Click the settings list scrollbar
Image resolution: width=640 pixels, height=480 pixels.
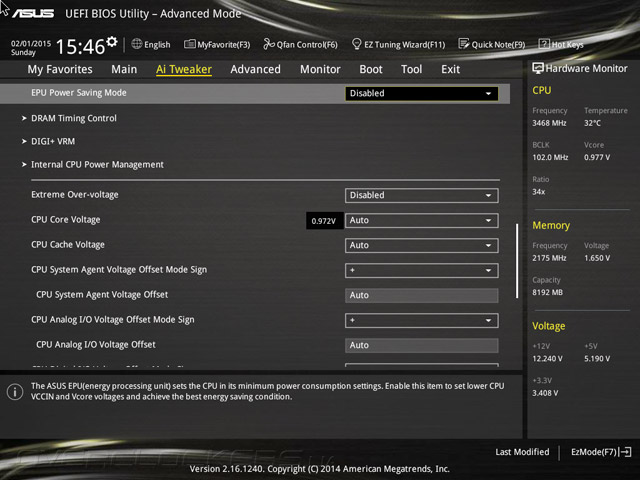[517, 260]
